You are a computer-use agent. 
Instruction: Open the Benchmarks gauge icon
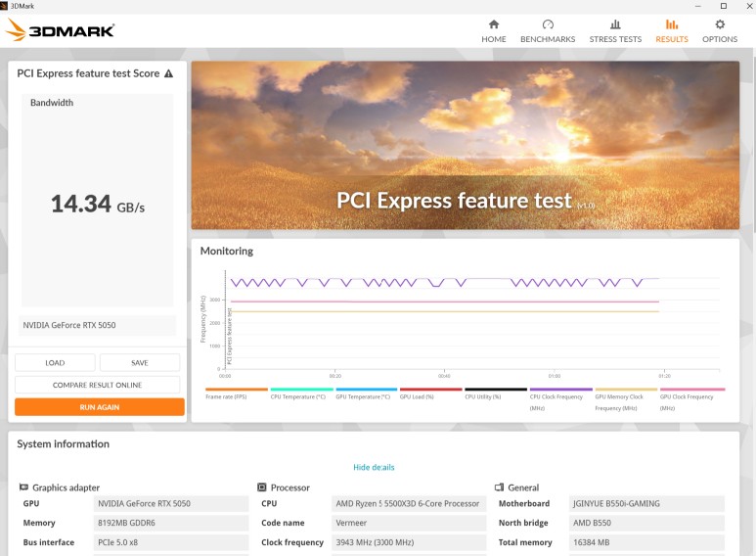(548, 24)
